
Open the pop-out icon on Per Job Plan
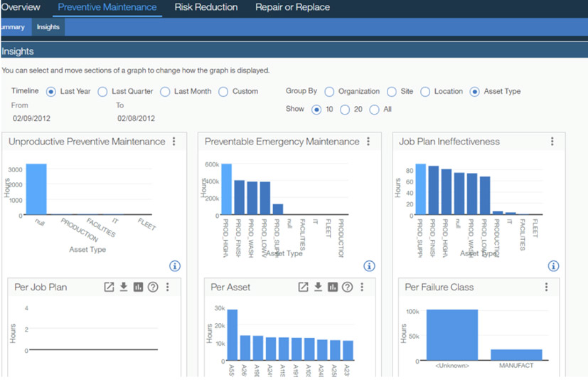tap(109, 287)
